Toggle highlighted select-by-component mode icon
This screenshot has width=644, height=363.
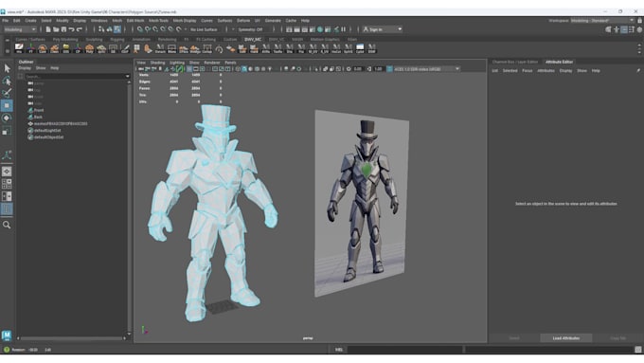[117, 29]
